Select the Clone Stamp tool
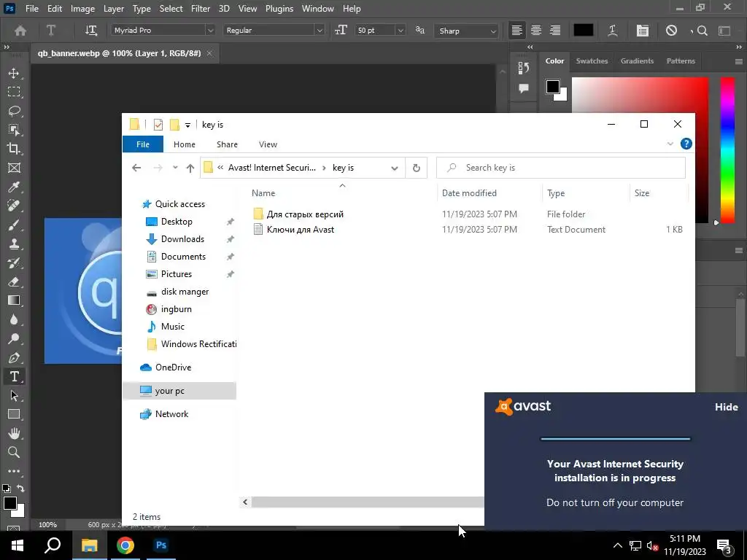The height and width of the screenshot is (560, 747). click(14, 244)
